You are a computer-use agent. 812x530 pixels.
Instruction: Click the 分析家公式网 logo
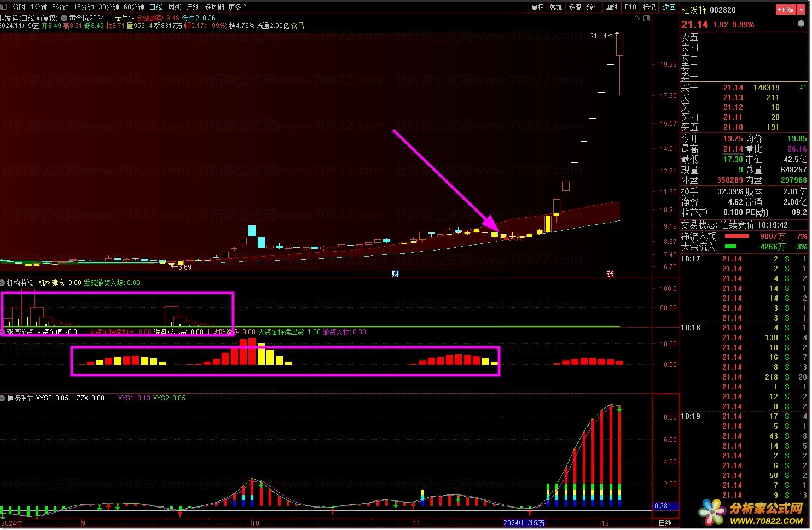(752, 512)
